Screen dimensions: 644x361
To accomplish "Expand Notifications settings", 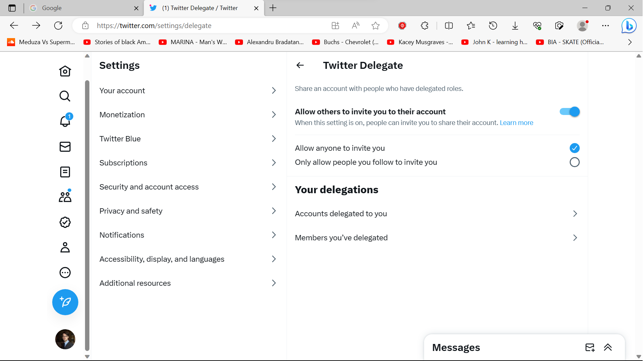I will point(188,235).
